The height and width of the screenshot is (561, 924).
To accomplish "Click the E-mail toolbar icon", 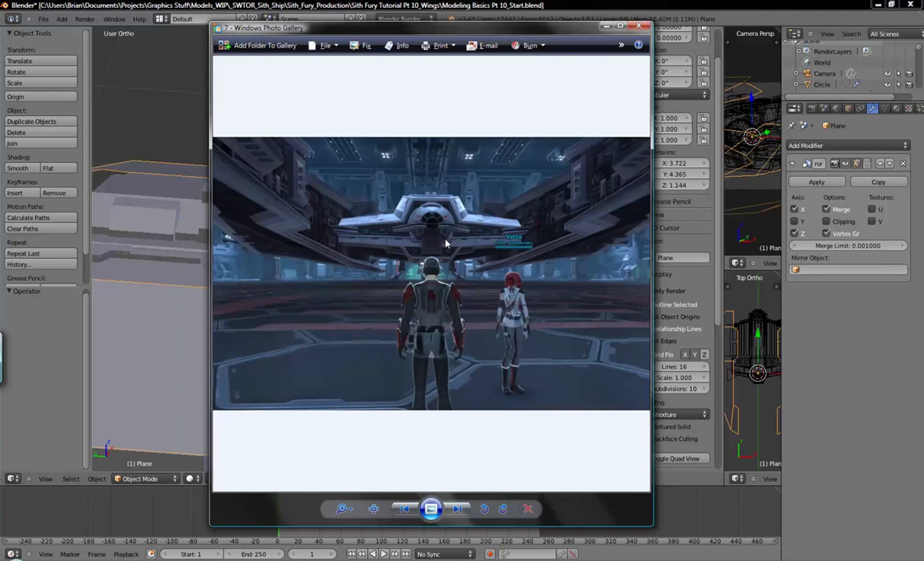I will pos(472,46).
